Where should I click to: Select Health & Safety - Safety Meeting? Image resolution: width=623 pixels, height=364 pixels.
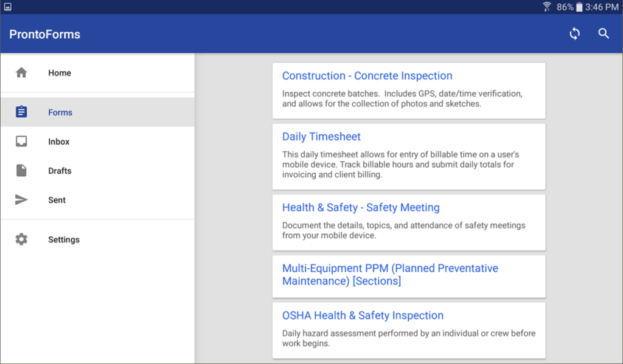coord(360,207)
